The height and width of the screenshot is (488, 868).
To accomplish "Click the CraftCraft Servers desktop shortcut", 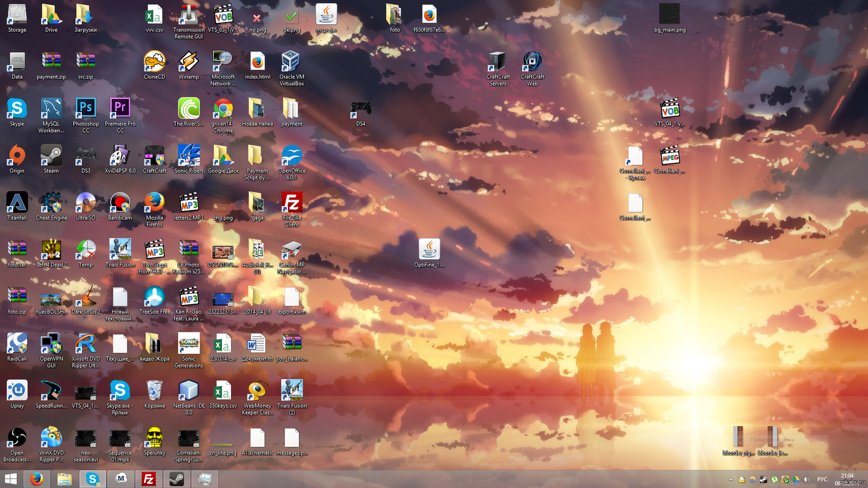I will (497, 68).
